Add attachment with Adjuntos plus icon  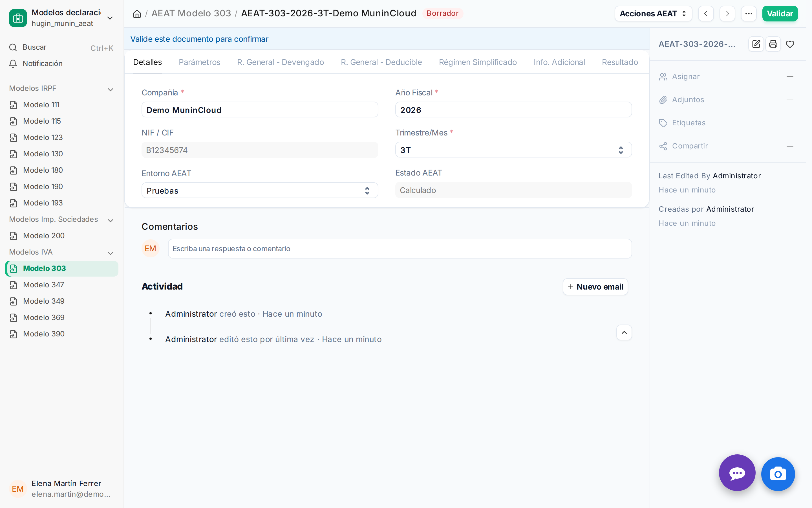[x=790, y=100]
